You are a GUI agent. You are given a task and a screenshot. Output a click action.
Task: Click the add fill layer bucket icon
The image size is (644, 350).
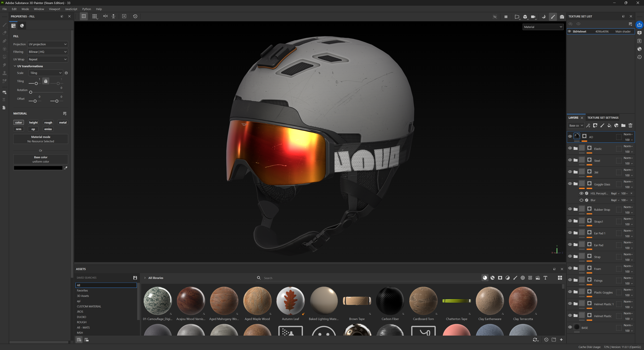point(609,125)
